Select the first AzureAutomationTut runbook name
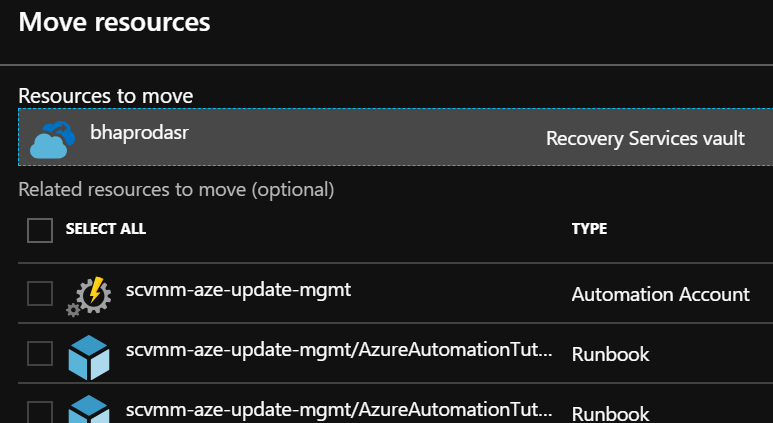 (338, 350)
